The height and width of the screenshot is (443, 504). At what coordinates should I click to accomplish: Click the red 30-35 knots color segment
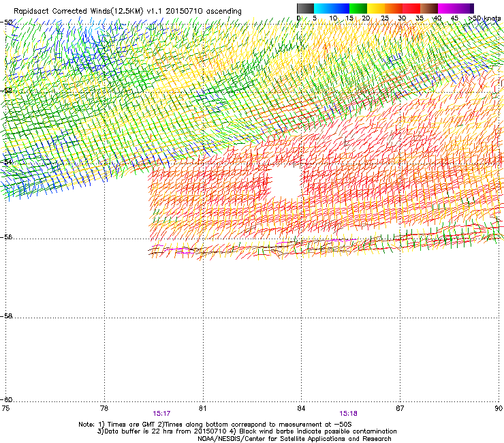(411, 8)
